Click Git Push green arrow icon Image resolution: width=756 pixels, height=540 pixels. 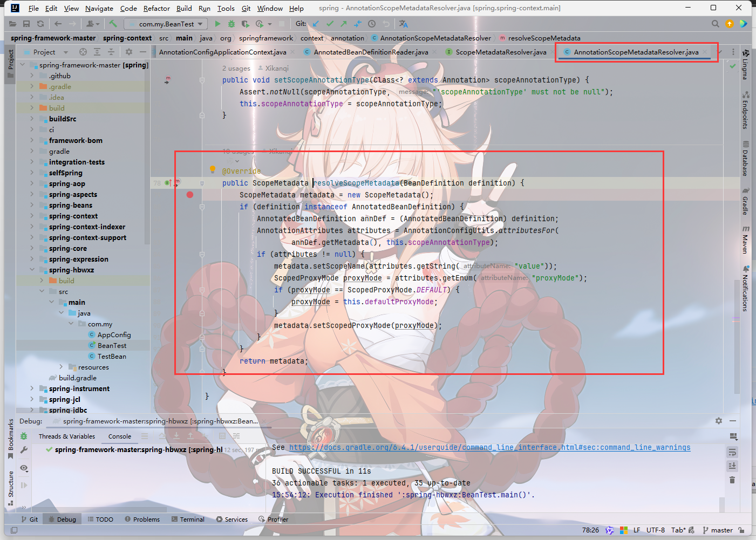click(344, 24)
